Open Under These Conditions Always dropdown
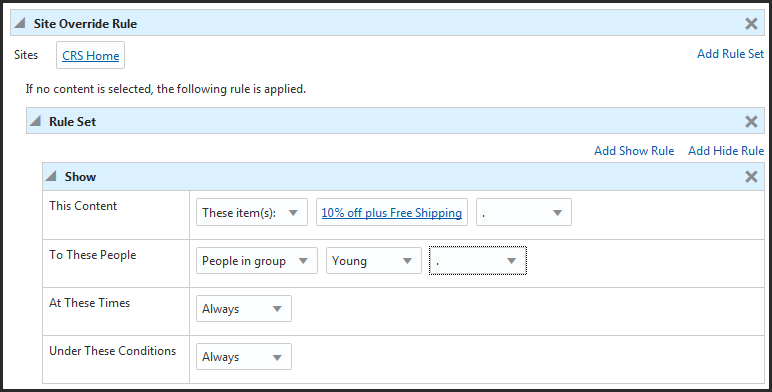Viewport: 772px width, 392px height. (244, 357)
